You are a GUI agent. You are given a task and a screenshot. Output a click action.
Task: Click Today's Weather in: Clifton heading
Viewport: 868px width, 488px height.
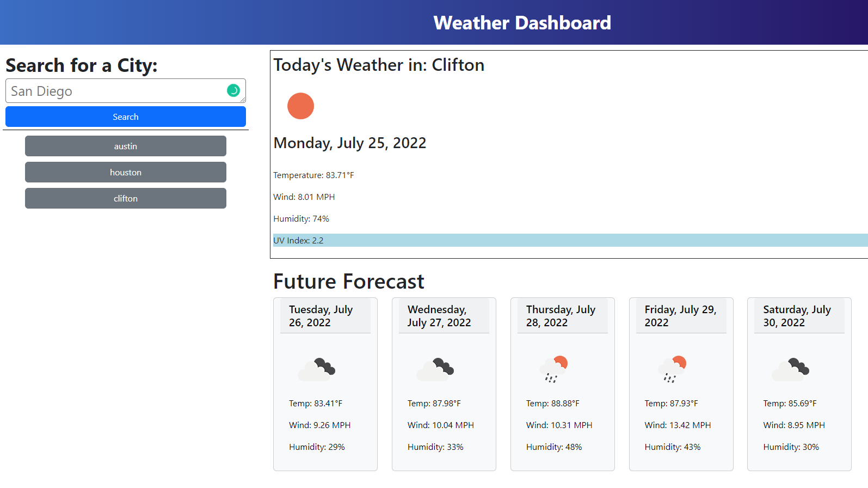pyautogui.click(x=379, y=65)
